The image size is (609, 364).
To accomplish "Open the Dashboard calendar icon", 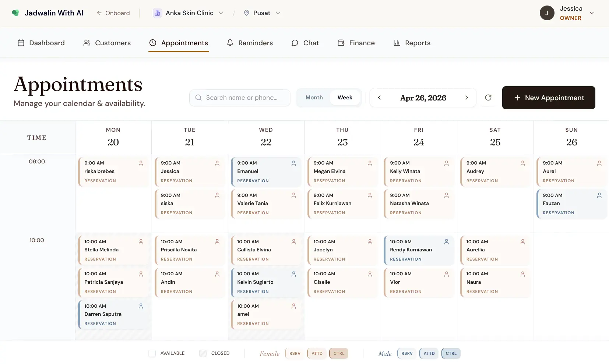I will tap(21, 43).
